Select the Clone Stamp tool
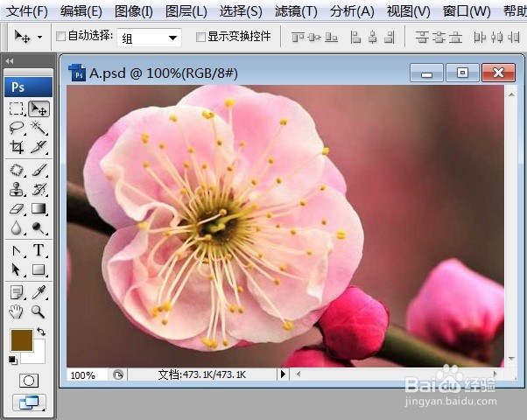Image resolution: width=527 pixels, height=420 pixels. [17, 189]
